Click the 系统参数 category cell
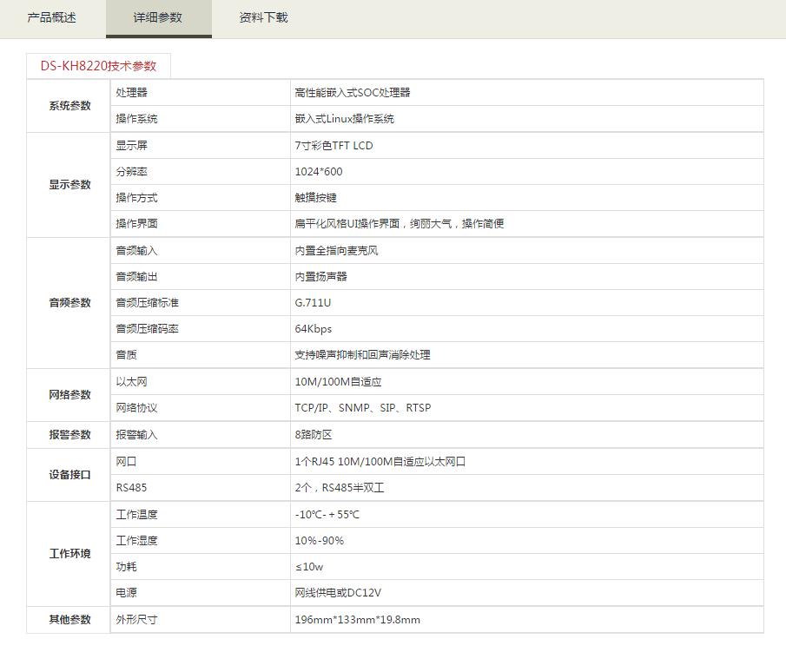This screenshot has width=786, height=672. point(69,106)
